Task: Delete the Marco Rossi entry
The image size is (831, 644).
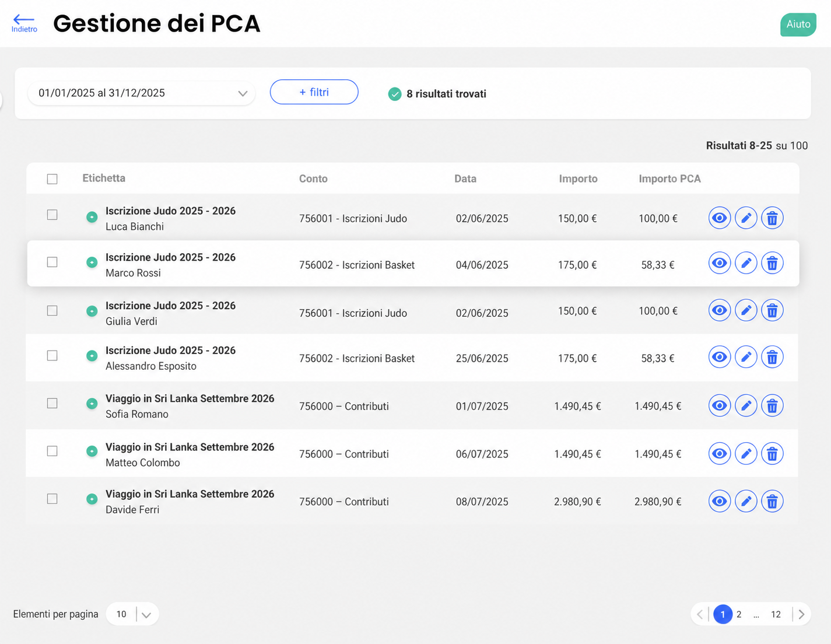Action: coord(772,263)
